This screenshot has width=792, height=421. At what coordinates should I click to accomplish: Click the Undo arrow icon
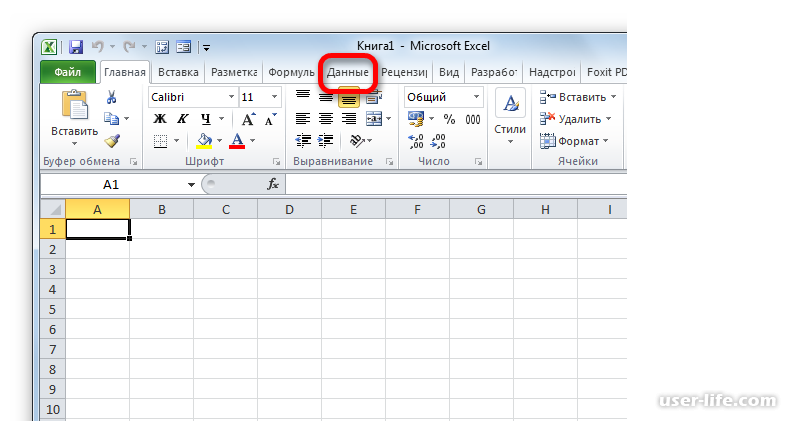pos(97,47)
